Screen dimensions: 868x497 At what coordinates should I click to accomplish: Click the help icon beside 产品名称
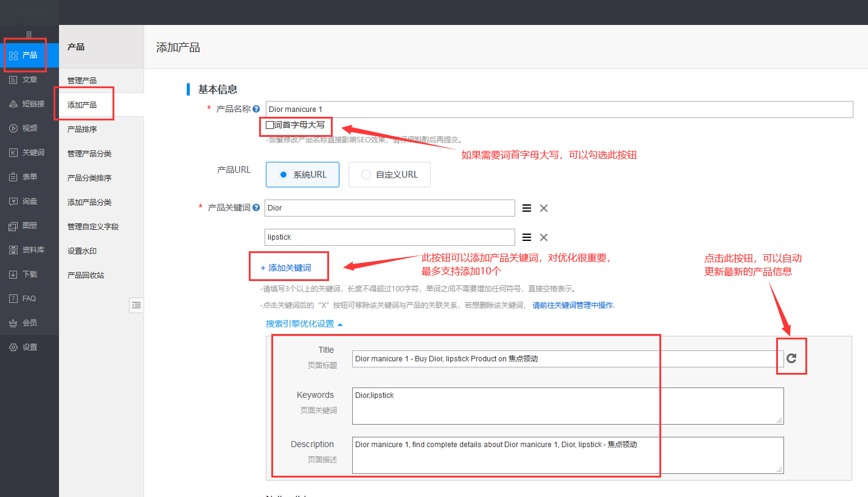point(256,109)
